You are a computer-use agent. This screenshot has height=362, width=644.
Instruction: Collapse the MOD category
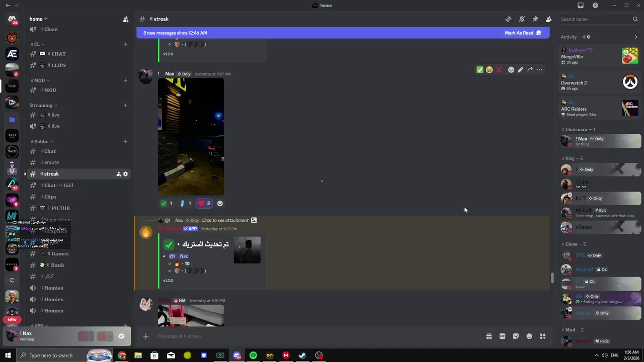40,80
